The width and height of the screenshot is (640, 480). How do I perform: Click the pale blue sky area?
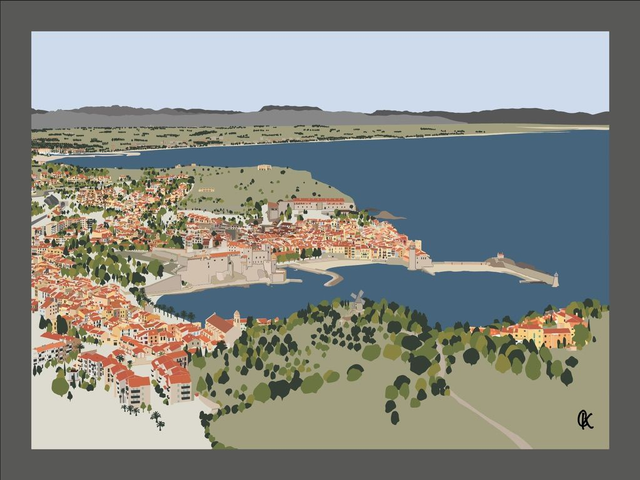[x=320, y=68]
